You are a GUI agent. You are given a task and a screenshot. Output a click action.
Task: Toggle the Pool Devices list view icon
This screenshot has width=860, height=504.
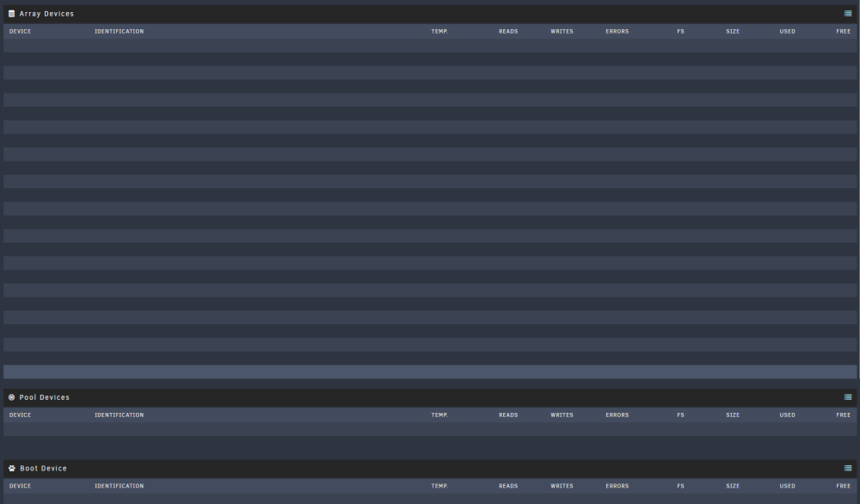[848, 397]
